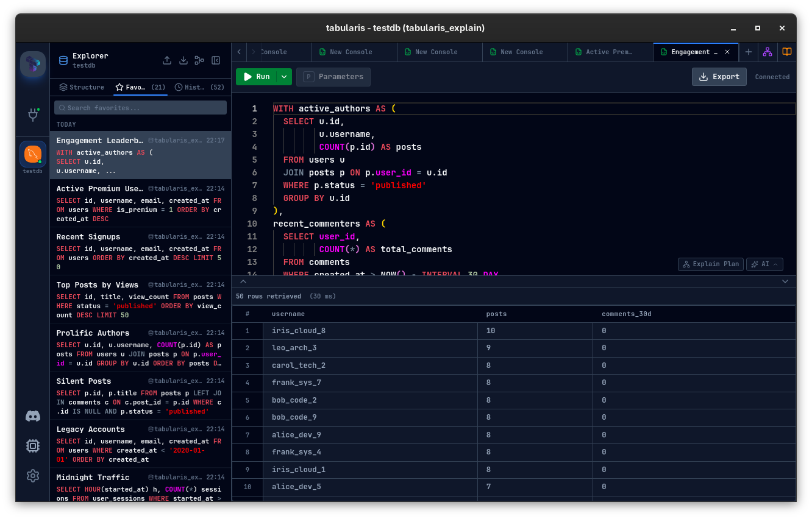
Task: Open the orange documentation book icon
Action: pos(786,52)
